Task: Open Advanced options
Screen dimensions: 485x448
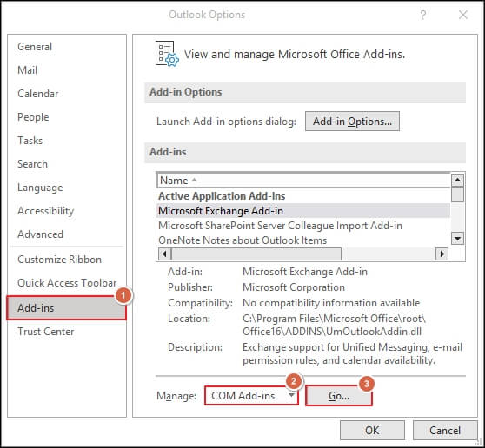Action: pos(40,234)
